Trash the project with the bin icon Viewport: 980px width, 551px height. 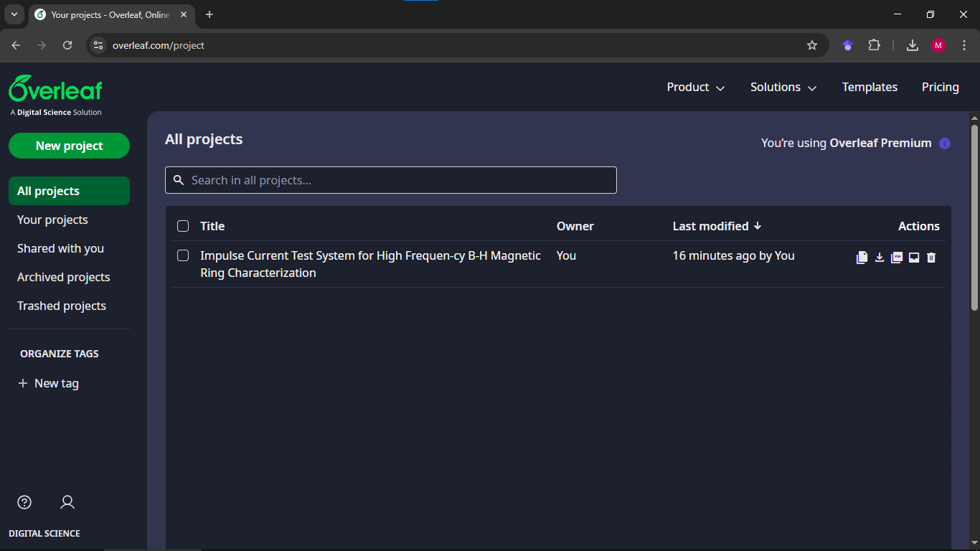click(x=931, y=258)
